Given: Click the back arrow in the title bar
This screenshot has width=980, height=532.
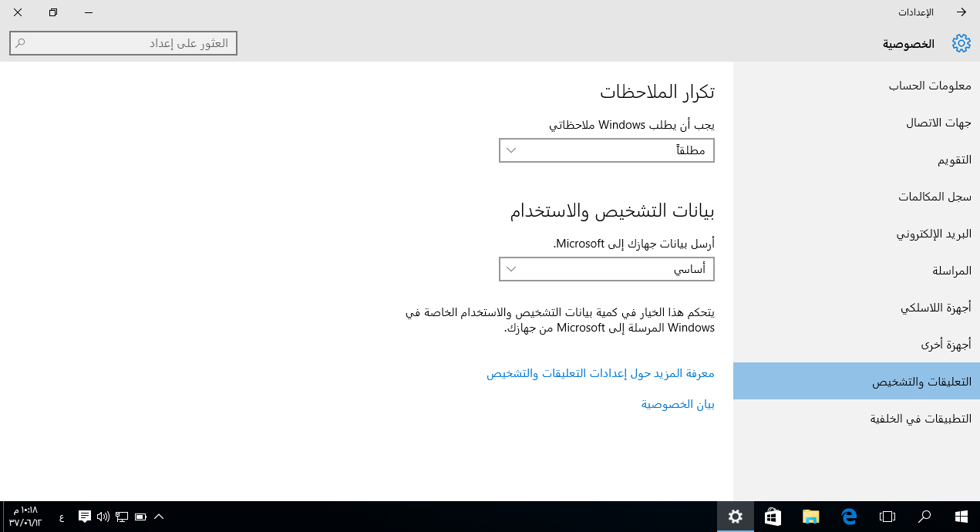Looking at the screenshot, I should 961,12.
